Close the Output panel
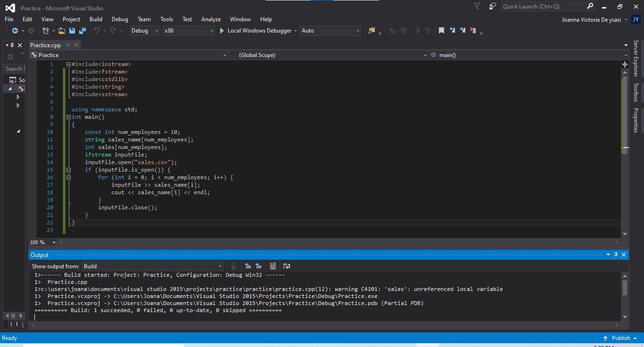Viewport: 644px width, 347px height. [x=624, y=255]
